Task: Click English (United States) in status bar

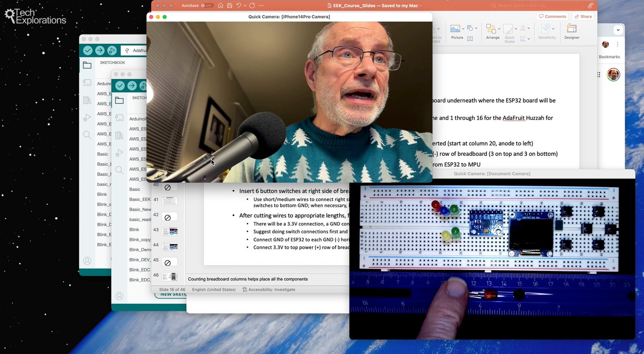Action: pyautogui.click(x=214, y=289)
